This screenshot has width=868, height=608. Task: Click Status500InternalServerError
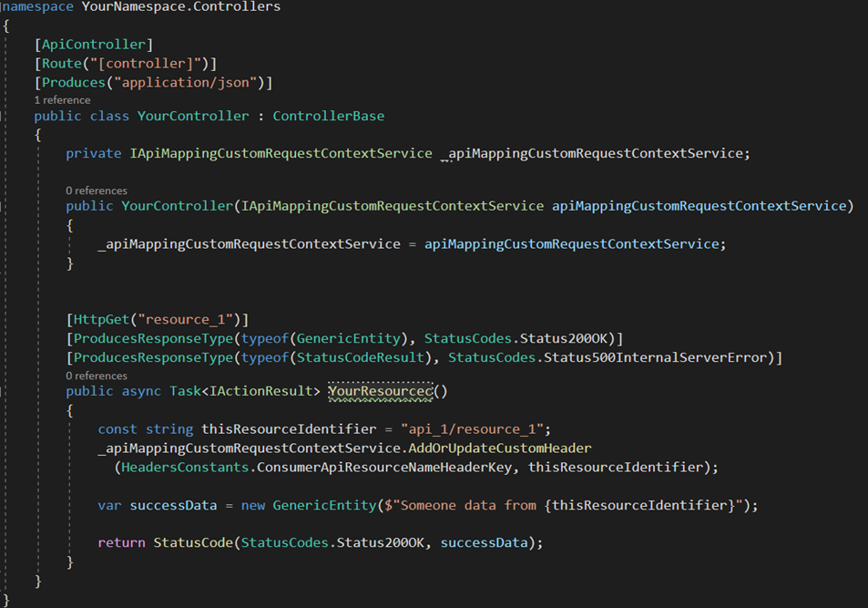point(655,358)
